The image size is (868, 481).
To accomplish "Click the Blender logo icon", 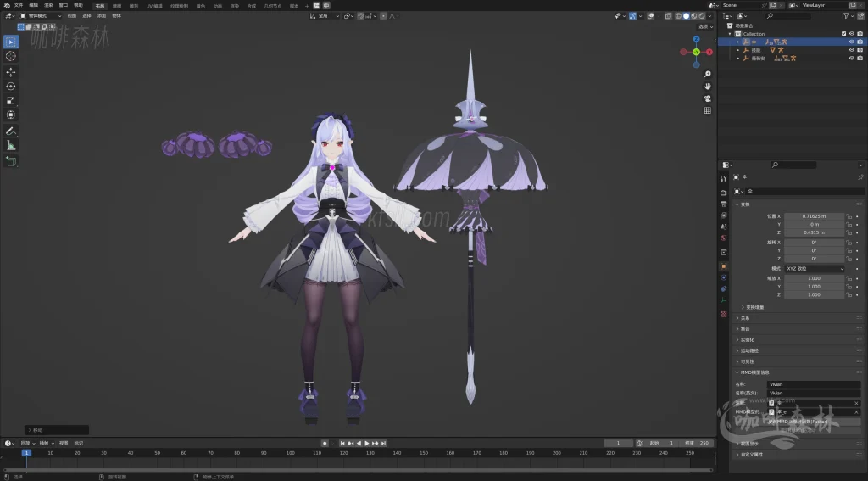I will 7,5.
